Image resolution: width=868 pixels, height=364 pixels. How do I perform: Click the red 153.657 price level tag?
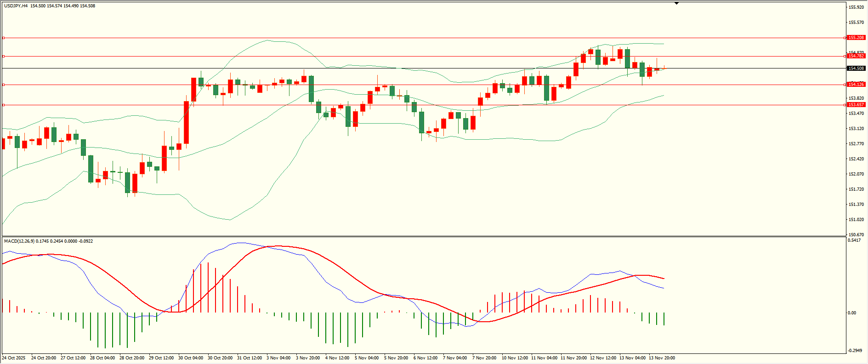click(856, 105)
